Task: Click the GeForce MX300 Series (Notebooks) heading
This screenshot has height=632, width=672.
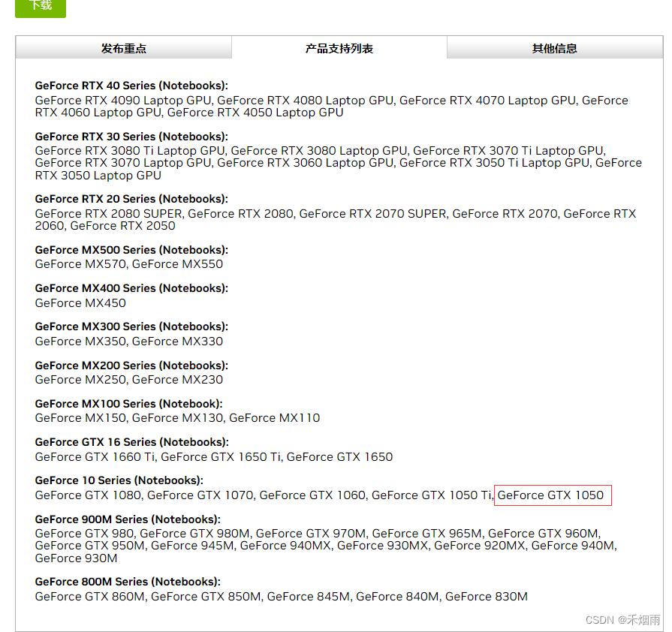Action: point(131,327)
